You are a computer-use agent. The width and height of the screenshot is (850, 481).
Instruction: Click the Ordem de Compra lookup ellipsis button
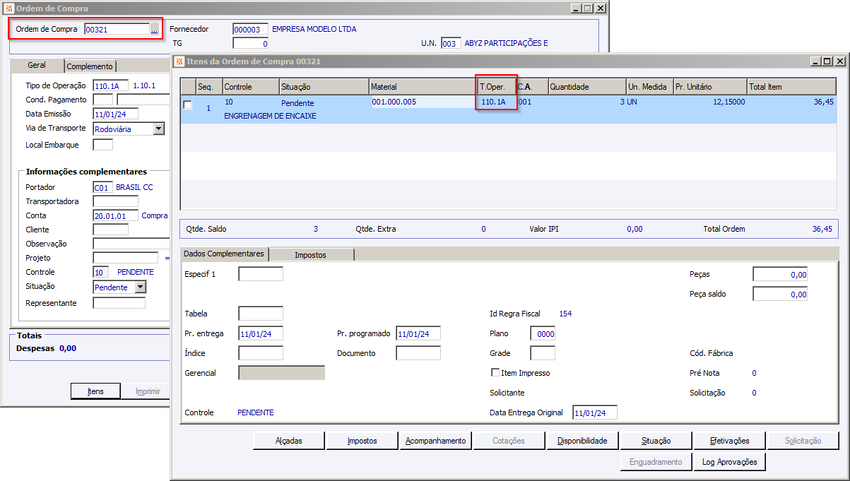coord(154,29)
